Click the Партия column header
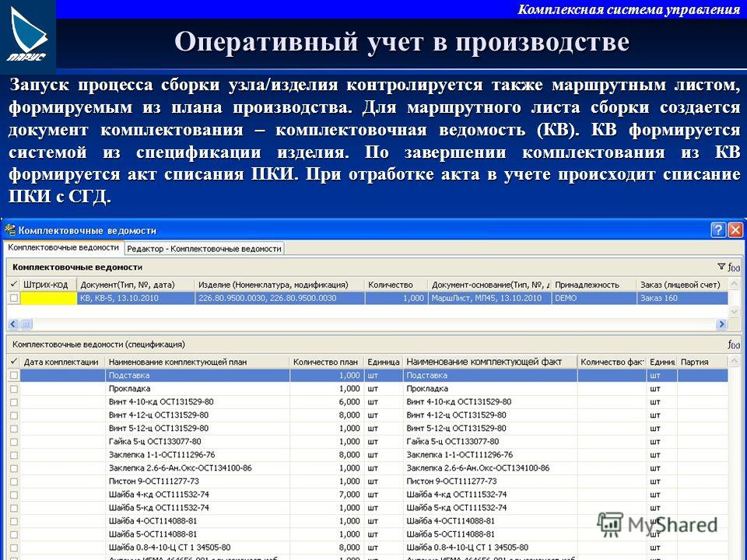Screen dimensions: 747x560 (x=702, y=362)
